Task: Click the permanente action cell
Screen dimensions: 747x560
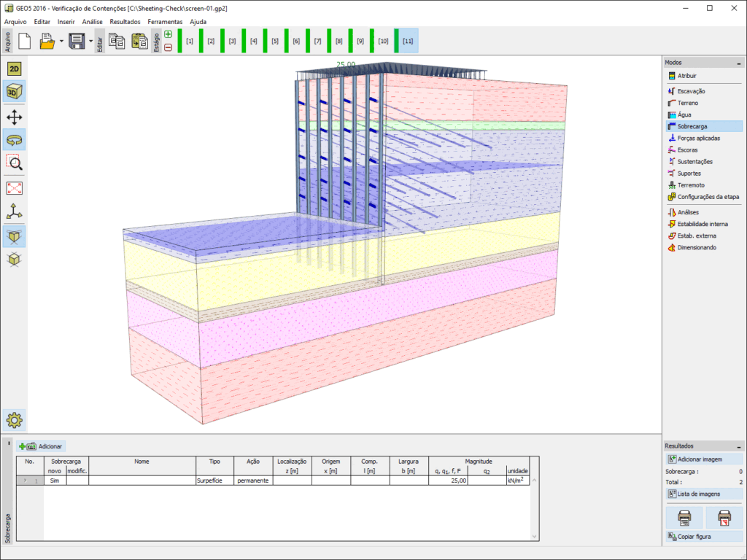Action: (x=253, y=481)
